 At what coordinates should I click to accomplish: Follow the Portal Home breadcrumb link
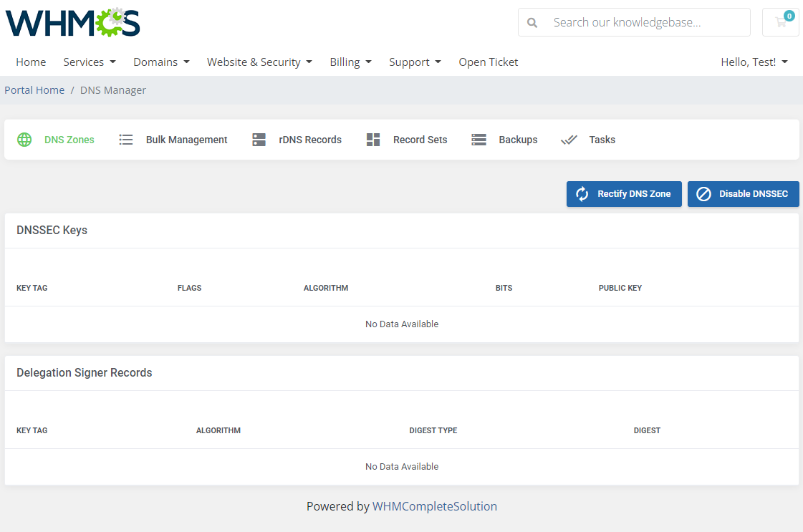point(34,90)
